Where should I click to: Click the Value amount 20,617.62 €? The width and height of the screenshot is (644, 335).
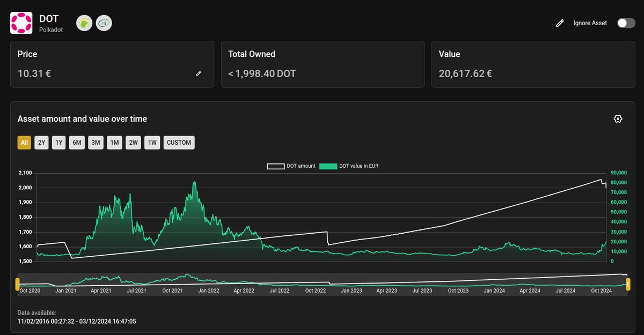pos(465,73)
